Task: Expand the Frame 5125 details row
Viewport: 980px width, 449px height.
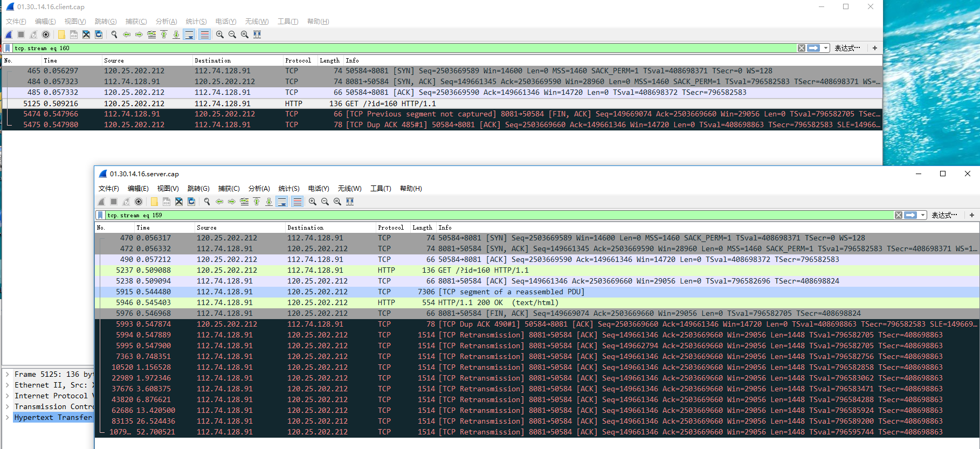Action: point(8,375)
